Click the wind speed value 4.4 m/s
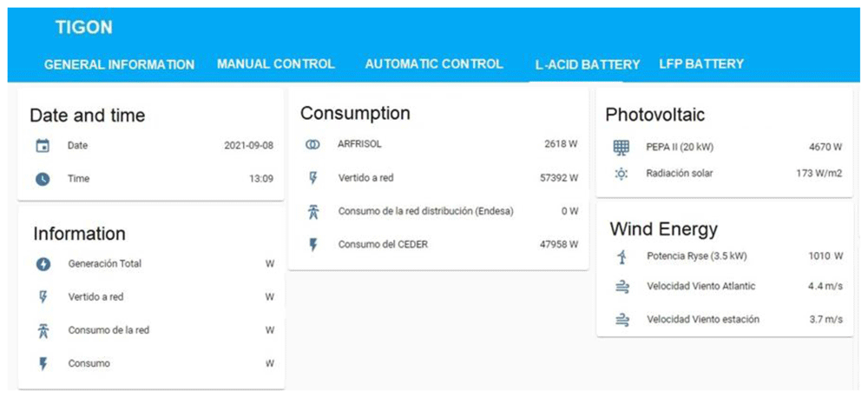 825,287
